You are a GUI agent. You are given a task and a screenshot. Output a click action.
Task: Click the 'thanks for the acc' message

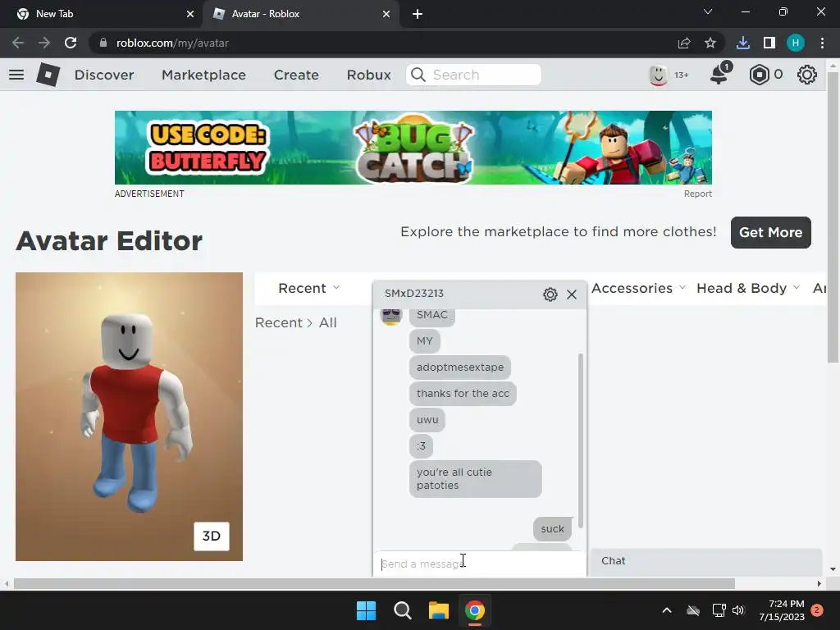tap(463, 393)
